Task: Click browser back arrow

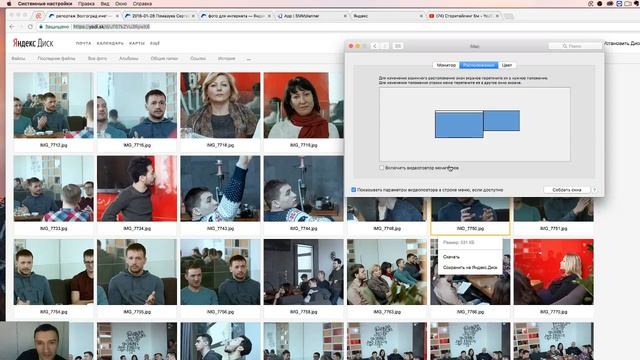Action: pos(12,27)
